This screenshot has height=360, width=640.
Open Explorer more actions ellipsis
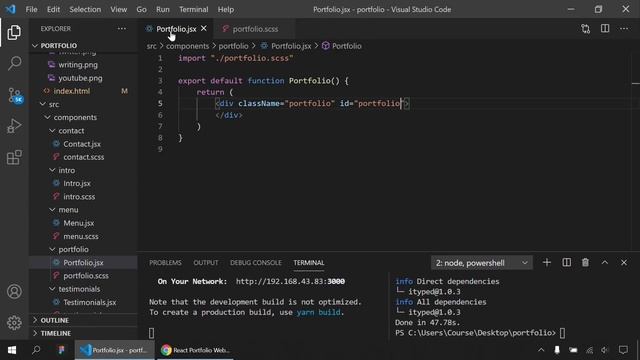coord(122,29)
